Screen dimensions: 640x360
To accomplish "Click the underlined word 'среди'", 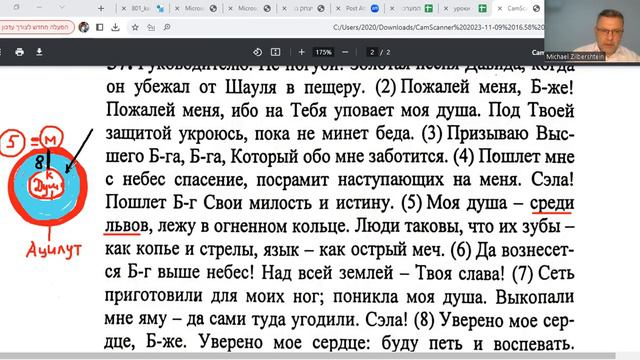I will [552, 203].
